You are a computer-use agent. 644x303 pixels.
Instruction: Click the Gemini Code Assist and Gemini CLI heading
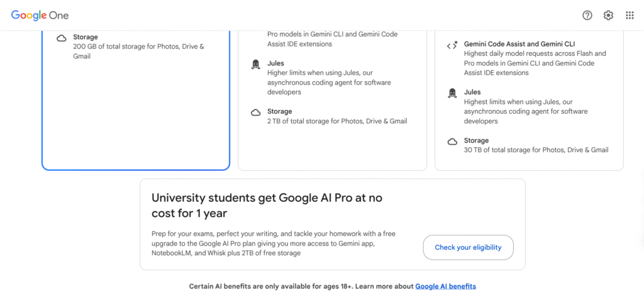pyautogui.click(x=519, y=44)
